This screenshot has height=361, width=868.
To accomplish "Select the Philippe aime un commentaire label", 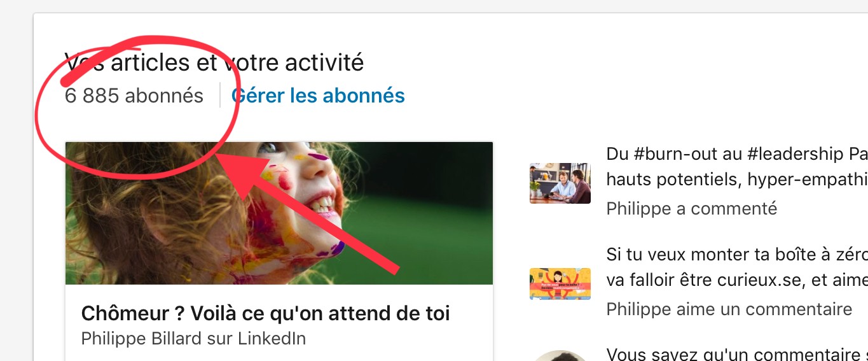I will pyautogui.click(x=729, y=309).
